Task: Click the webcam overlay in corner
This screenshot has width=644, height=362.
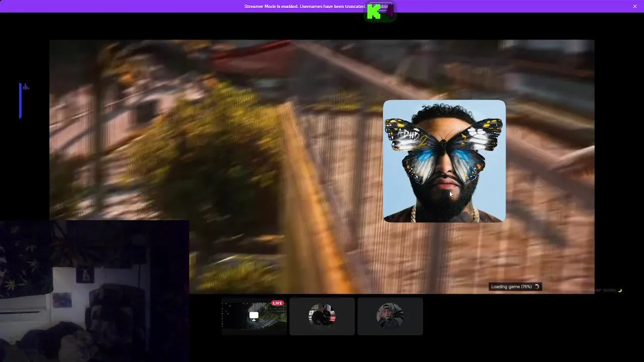Action: pos(95,291)
